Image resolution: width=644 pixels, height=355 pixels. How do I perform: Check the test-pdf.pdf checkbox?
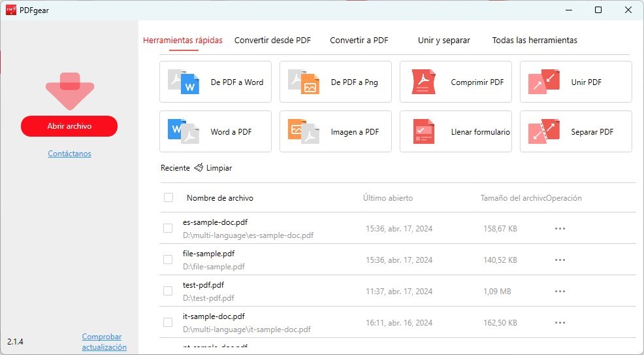tap(168, 291)
